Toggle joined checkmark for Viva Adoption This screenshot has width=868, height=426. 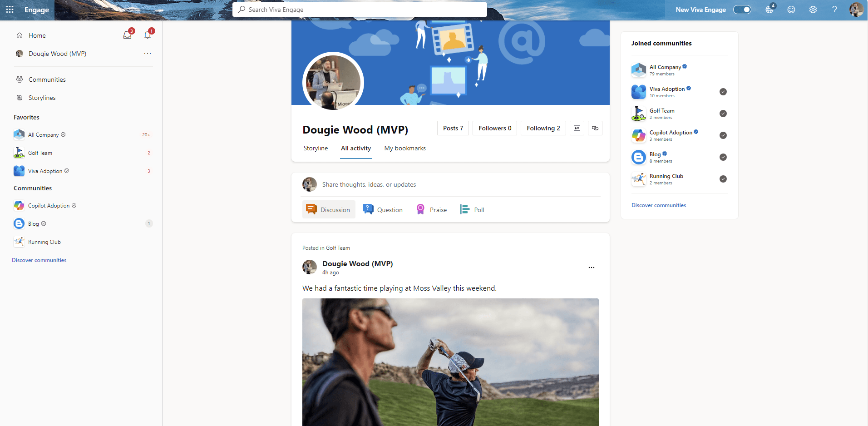(723, 92)
